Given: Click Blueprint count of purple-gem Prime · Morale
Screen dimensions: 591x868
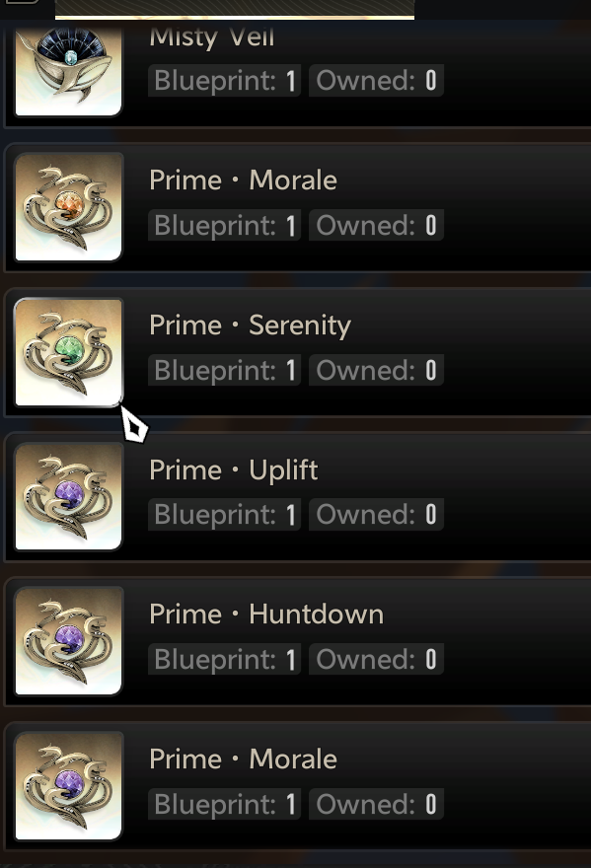Looking at the screenshot, I should click(x=224, y=804).
